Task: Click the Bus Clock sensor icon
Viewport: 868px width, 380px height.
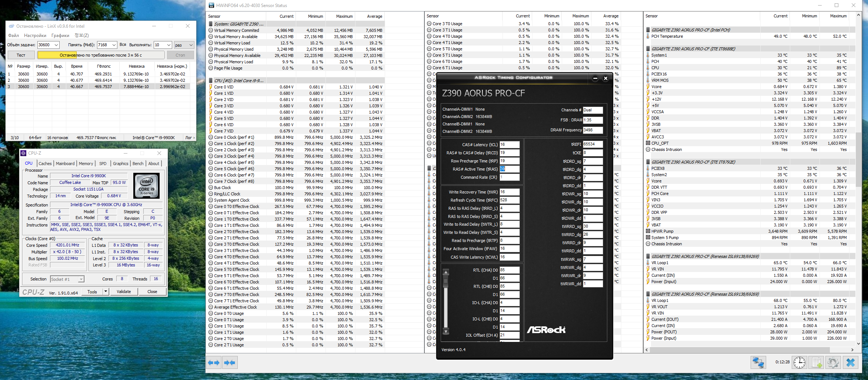Action: click(x=211, y=188)
